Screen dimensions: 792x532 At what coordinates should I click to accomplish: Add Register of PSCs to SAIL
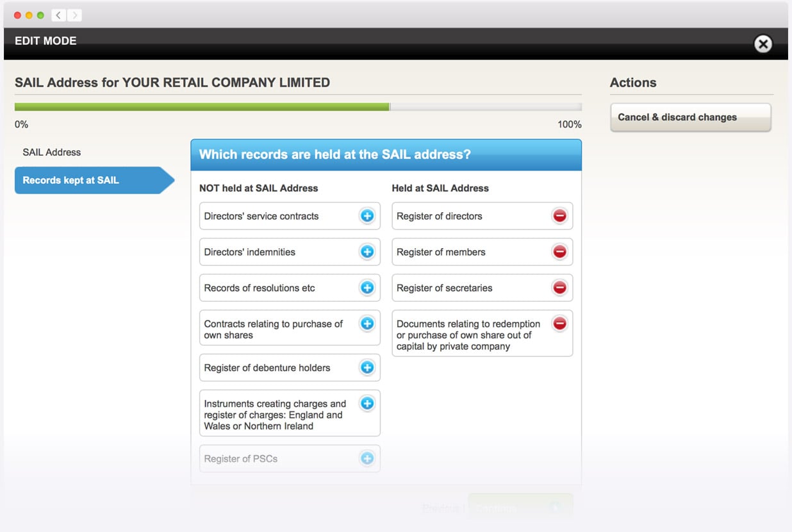click(x=367, y=459)
